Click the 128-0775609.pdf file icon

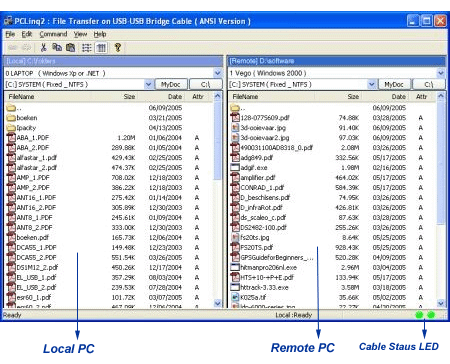pyautogui.click(x=235, y=118)
